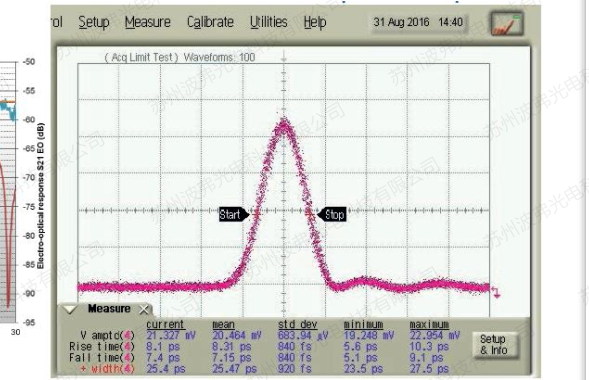Open the Measure menu
Viewport: 589px width, 380px height.
pyautogui.click(x=148, y=22)
